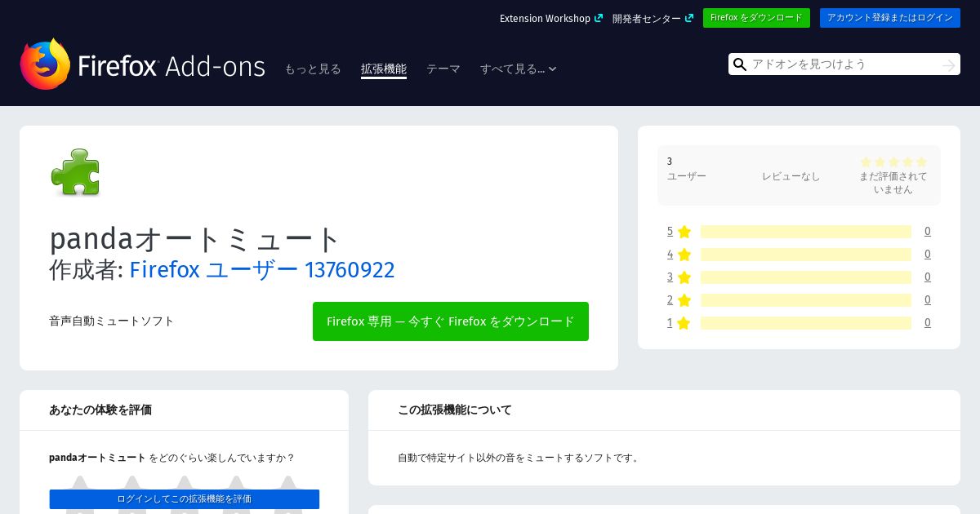The image size is (980, 514).
Task: Click the star icon in 4-star row
Action: click(684, 255)
